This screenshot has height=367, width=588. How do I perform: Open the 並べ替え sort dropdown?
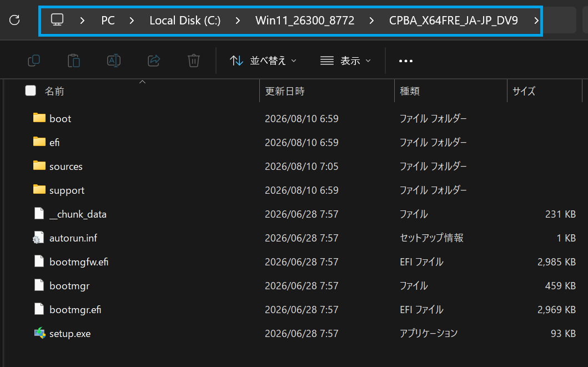(263, 61)
